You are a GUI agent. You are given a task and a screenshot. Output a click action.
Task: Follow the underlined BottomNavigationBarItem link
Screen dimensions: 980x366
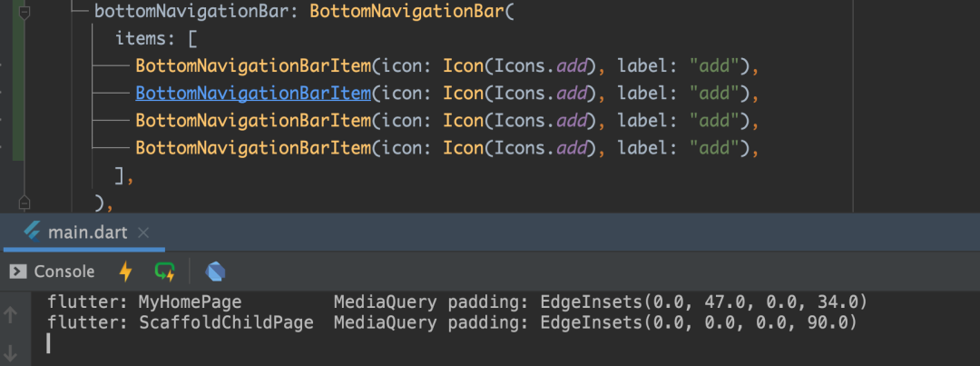click(x=253, y=94)
